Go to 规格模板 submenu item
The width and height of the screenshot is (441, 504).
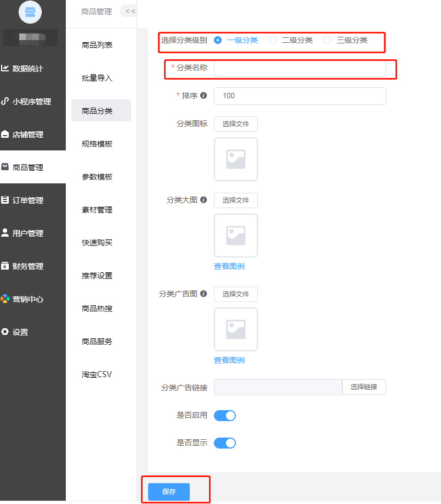pos(97,144)
